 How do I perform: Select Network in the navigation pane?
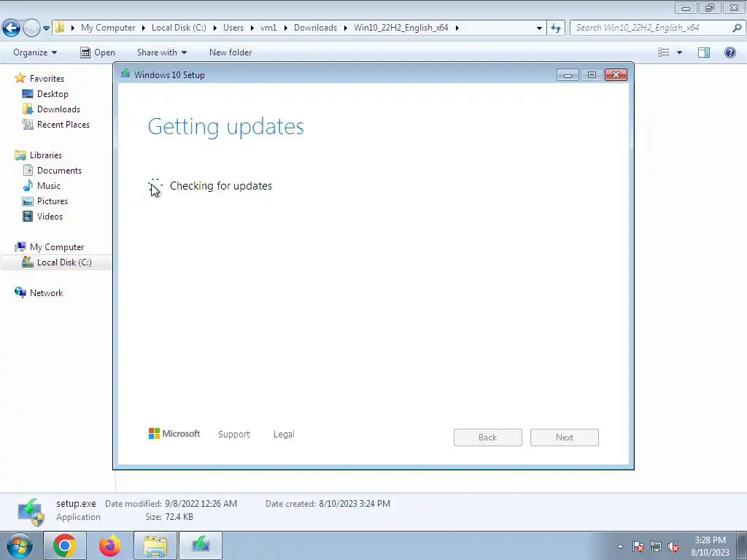39,293
